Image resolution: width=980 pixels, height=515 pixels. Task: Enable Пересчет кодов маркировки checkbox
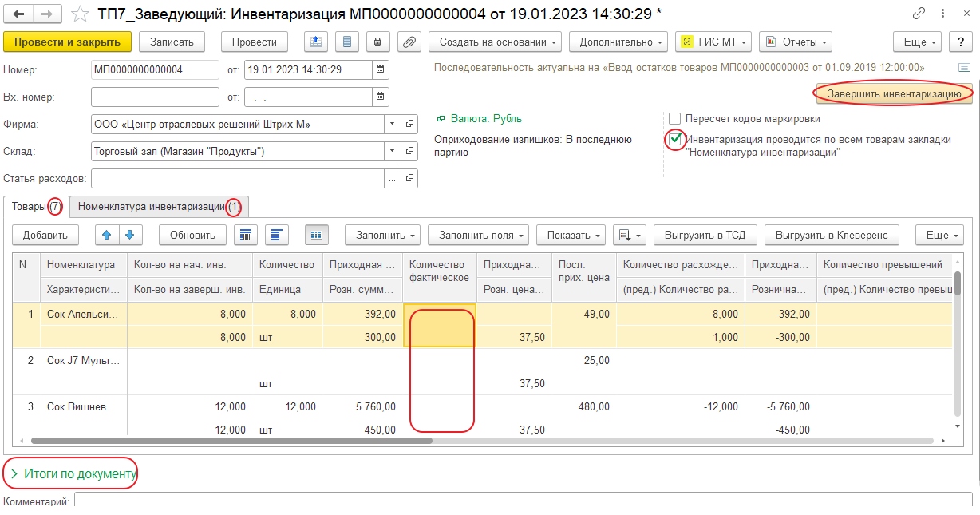pos(674,119)
